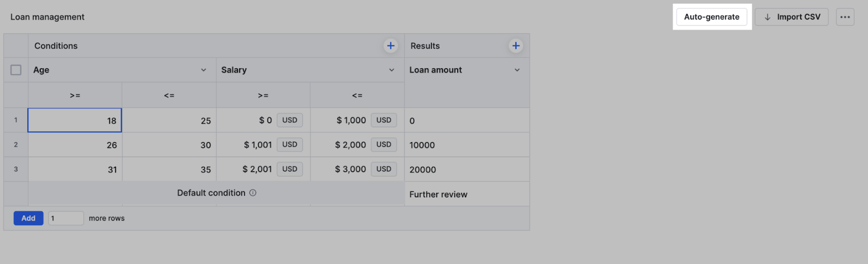Click the salary value $ 0
Screen dimensions: 868x264
265,120
